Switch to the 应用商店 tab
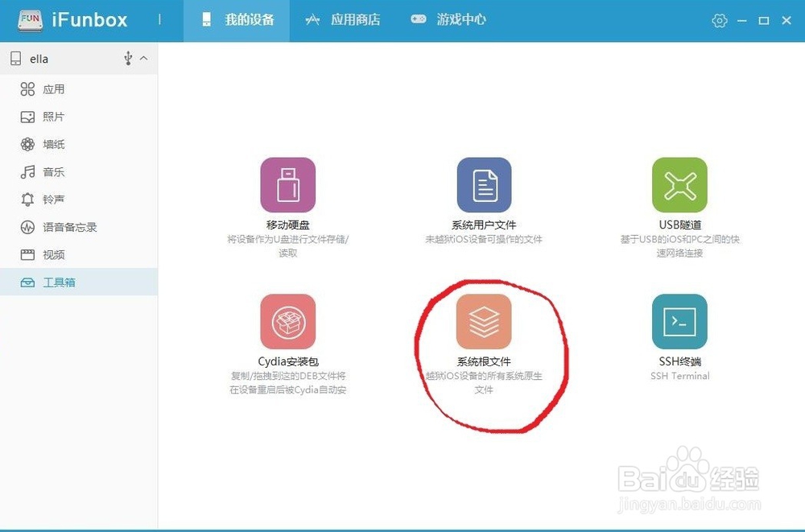The width and height of the screenshot is (805, 532). point(346,19)
